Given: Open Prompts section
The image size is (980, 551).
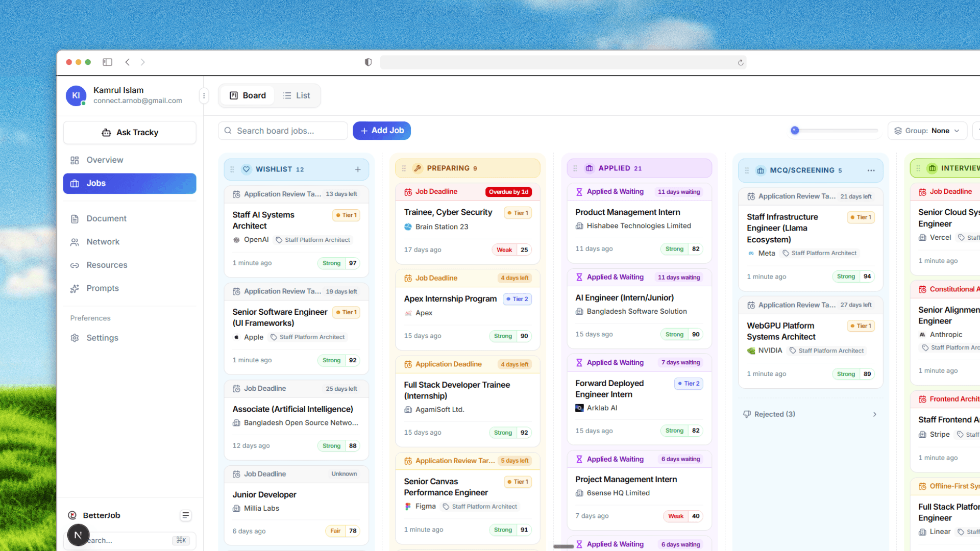Looking at the screenshot, I should pos(130,288).
